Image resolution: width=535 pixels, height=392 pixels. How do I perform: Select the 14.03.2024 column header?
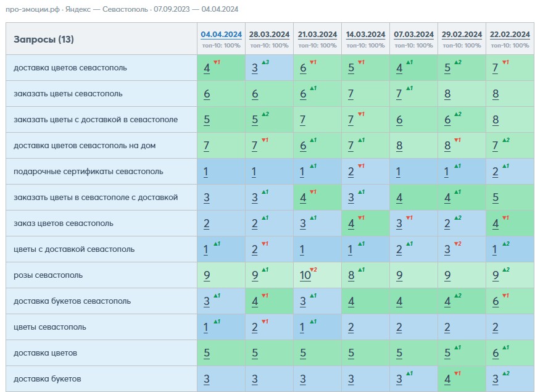click(x=365, y=35)
